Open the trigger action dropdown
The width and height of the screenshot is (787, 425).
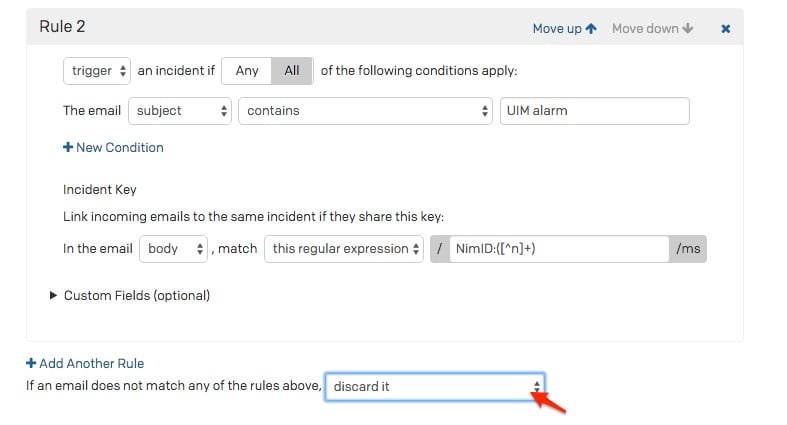tap(97, 71)
